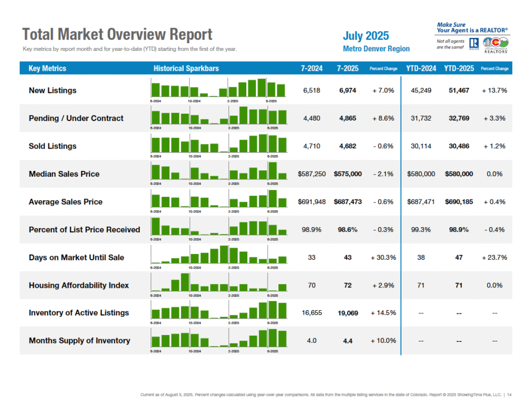Click the REALTOR "R" logo icon

pyautogui.click(x=474, y=44)
